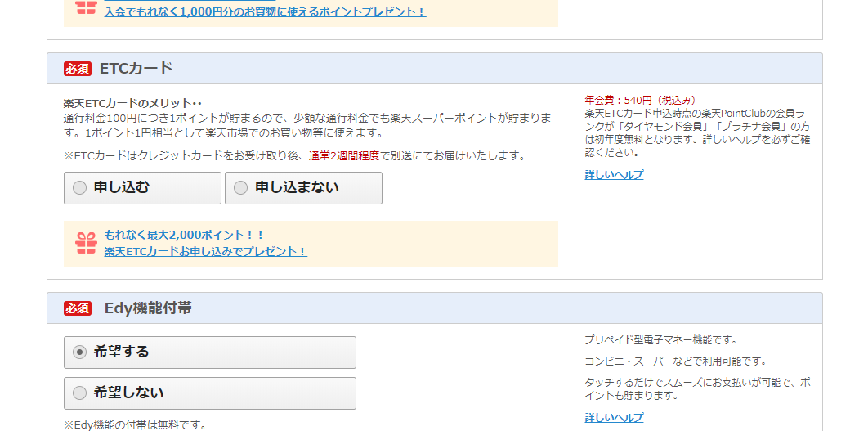Click the red 必須 badge beside Edy機能付帯

pos(78,308)
